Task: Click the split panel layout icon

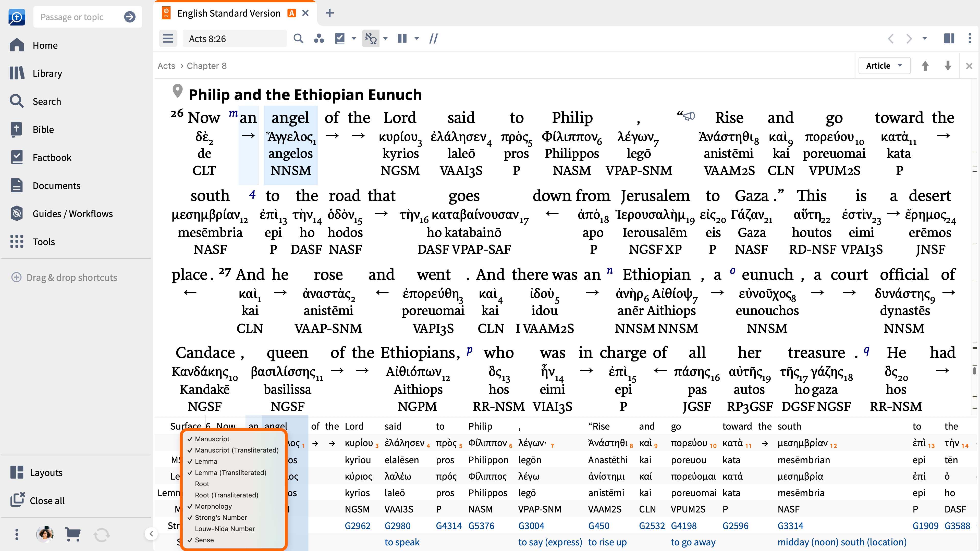Action: click(x=949, y=39)
